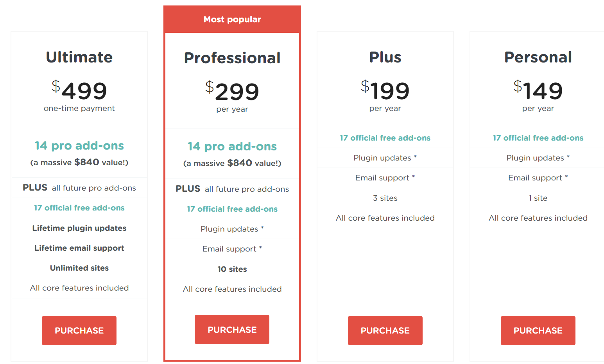Open '14 pro add-ons' link in Professional
This screenshot has height=364, width=604.
click(232, 146)
